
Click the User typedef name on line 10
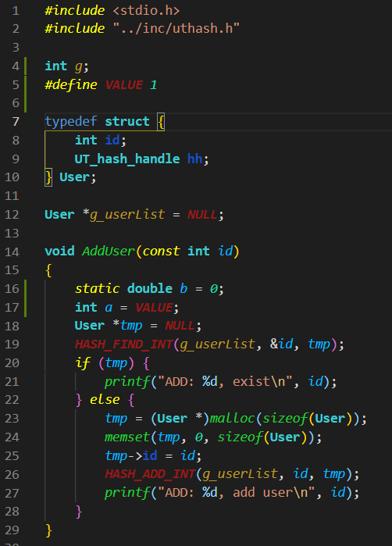74,177
